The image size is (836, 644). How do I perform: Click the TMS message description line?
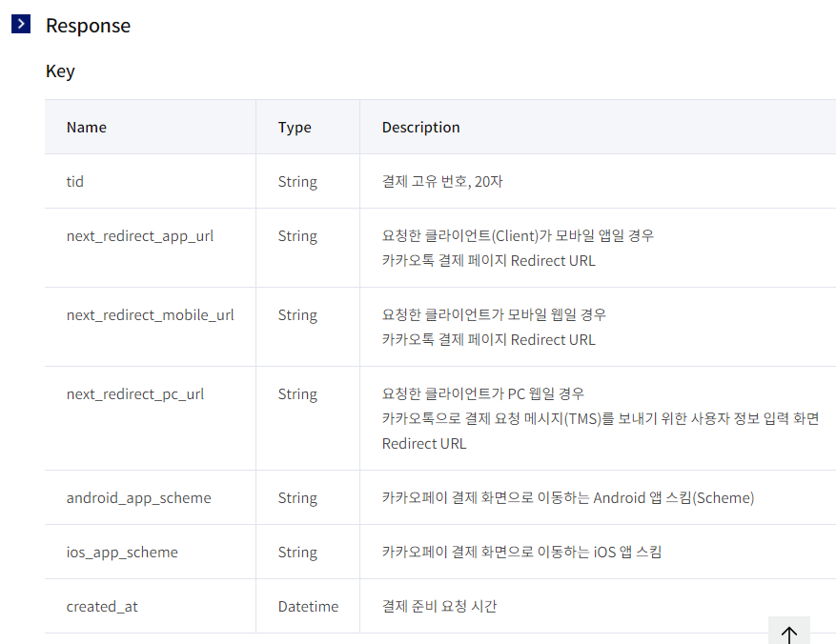(601, 418)
